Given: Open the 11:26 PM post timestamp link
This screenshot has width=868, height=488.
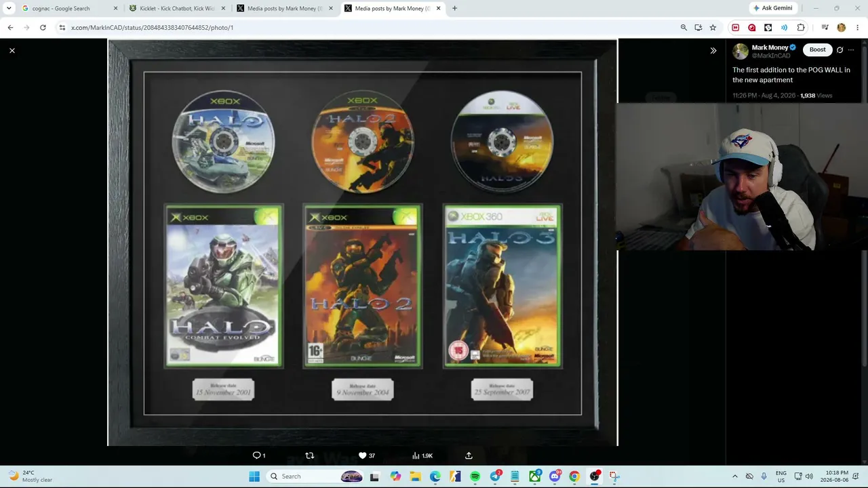Looking at the screenshot, I should [x=764, y=96].
